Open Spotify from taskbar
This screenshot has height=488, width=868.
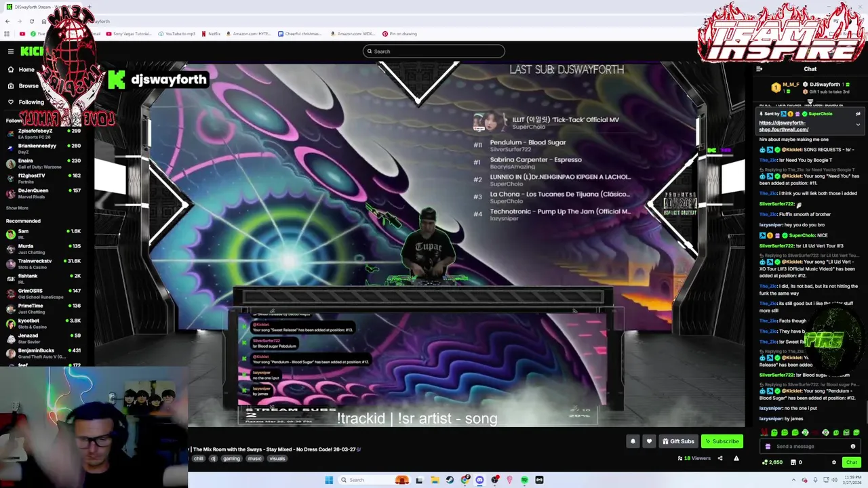pos(524,480)
